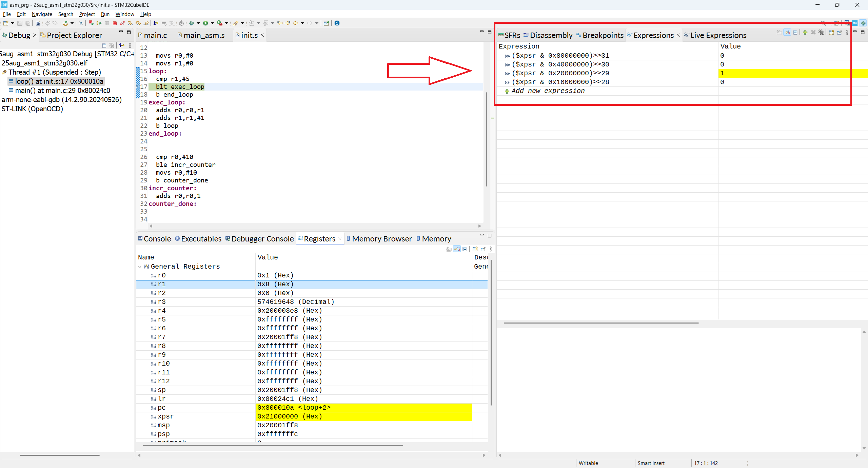The height and width of the screenshot is (468, 868).
Task: Pin the Registers view open
Action: [483, 249]
